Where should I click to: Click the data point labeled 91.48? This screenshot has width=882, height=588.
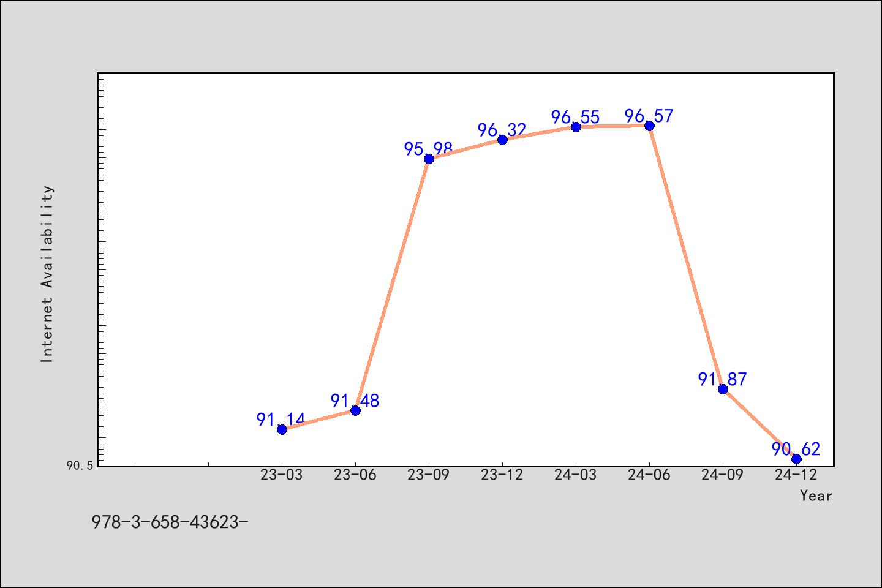pyautogui.click(x=355, y=410)
